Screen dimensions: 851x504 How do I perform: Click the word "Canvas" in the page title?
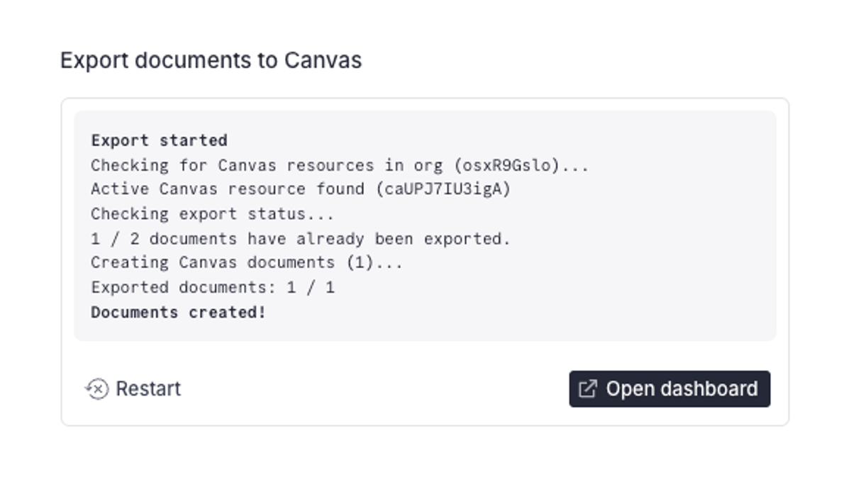(x=323, y=60)
